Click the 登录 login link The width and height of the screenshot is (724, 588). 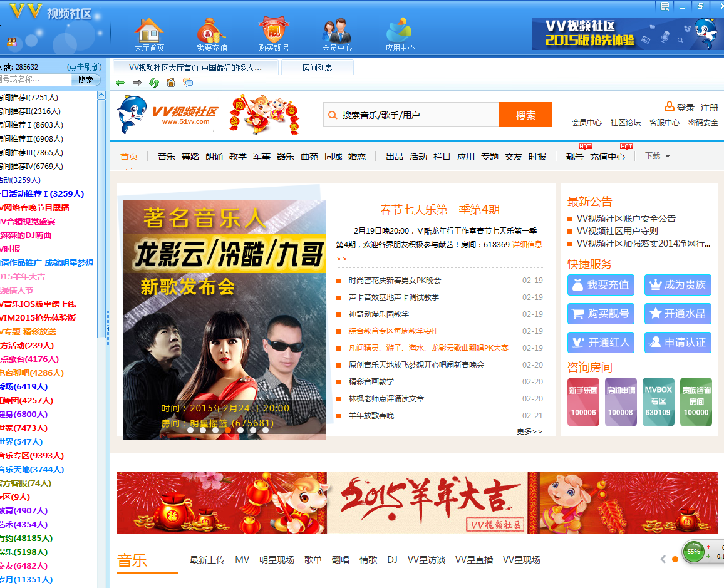pyautogui.click(x=685, y=108)
